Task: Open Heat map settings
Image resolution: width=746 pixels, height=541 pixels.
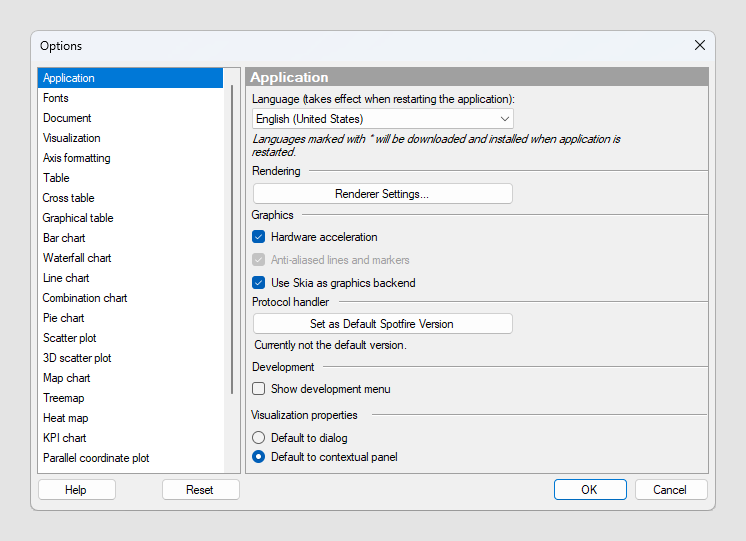Action: (65, 418)
